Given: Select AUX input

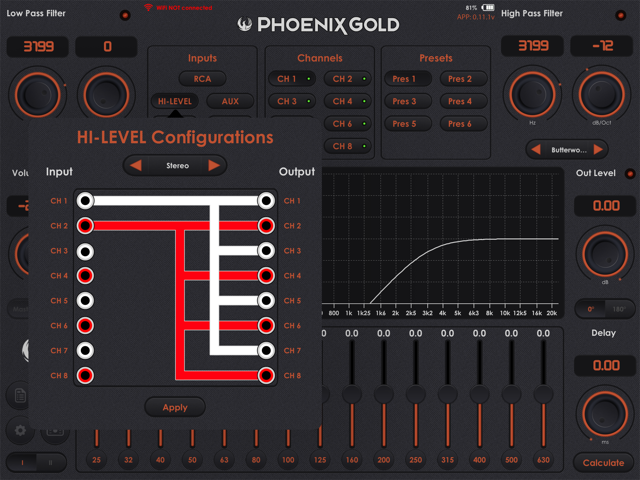Looking at the screenshot, I should pyautogui.click(x=230, y=101).
